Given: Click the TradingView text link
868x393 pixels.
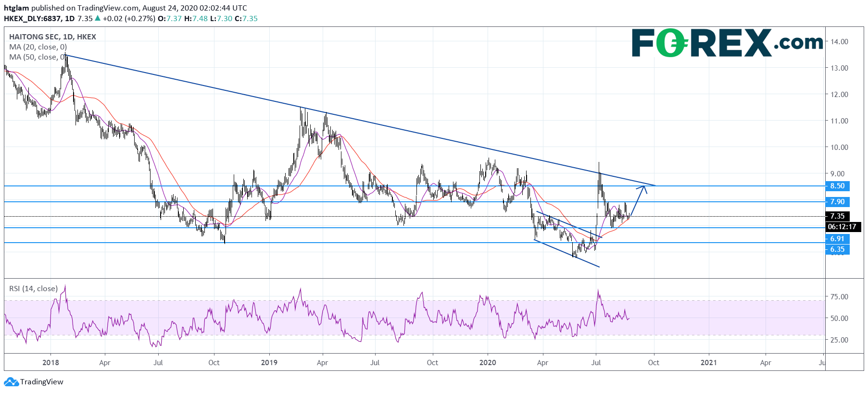Looking at the screenshot, I should pyautogui.click(x=42, y=382).
